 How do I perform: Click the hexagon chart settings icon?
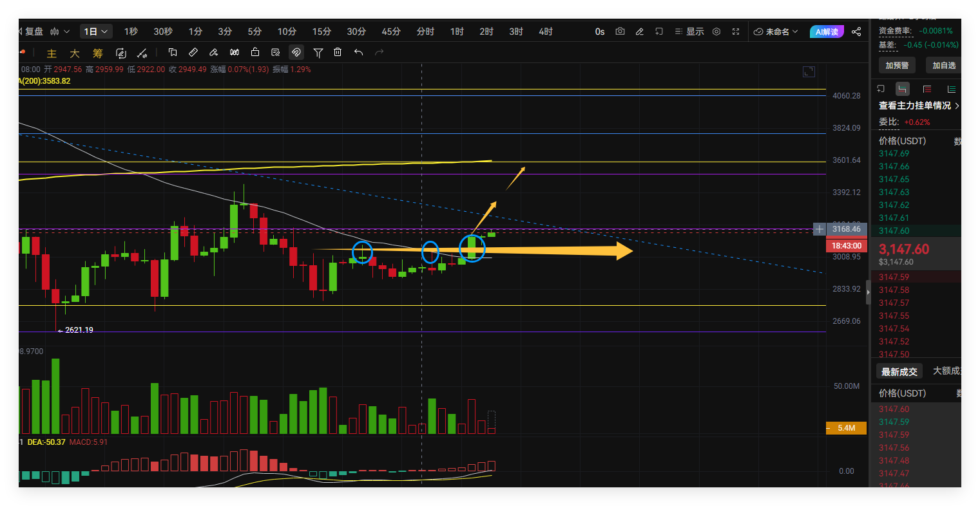[716, 32]
